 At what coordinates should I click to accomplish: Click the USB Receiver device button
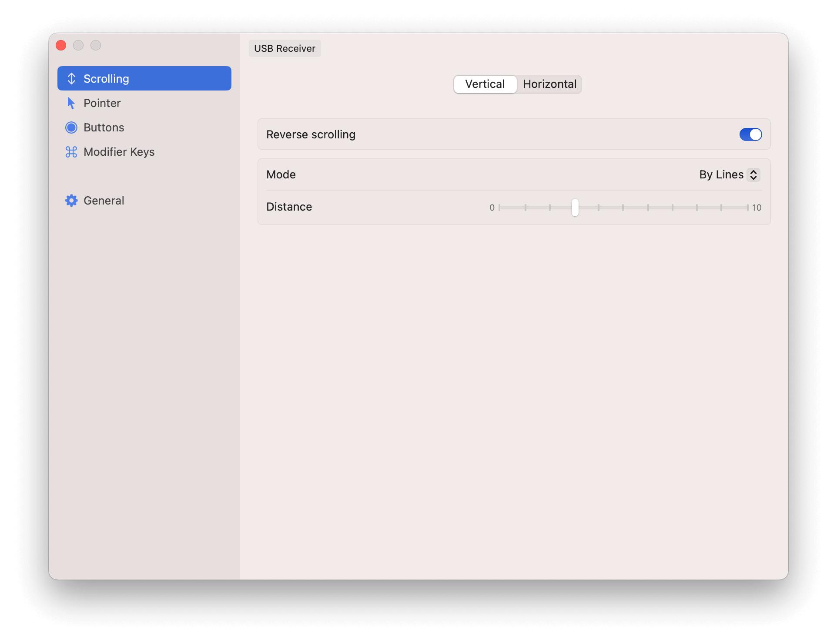285,48
